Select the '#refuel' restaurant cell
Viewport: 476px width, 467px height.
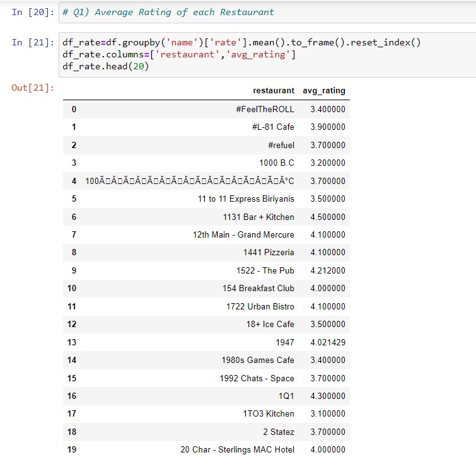[281, 145]
